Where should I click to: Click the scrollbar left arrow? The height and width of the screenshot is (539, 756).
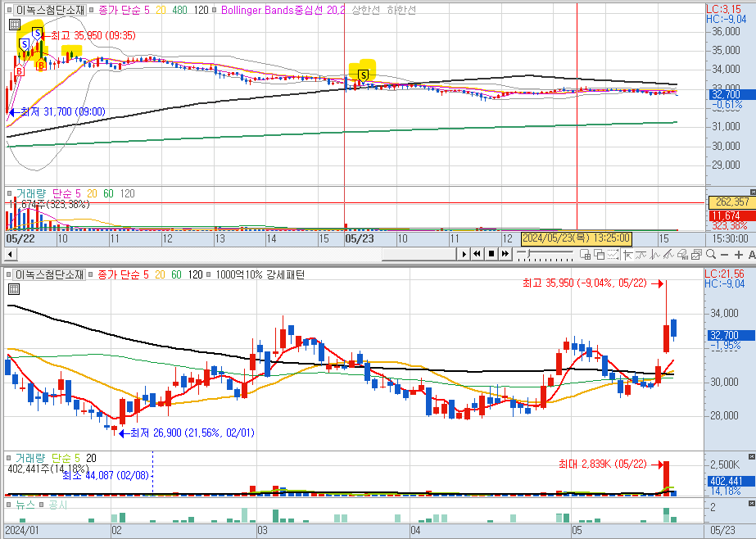click(x=10, y=254)
